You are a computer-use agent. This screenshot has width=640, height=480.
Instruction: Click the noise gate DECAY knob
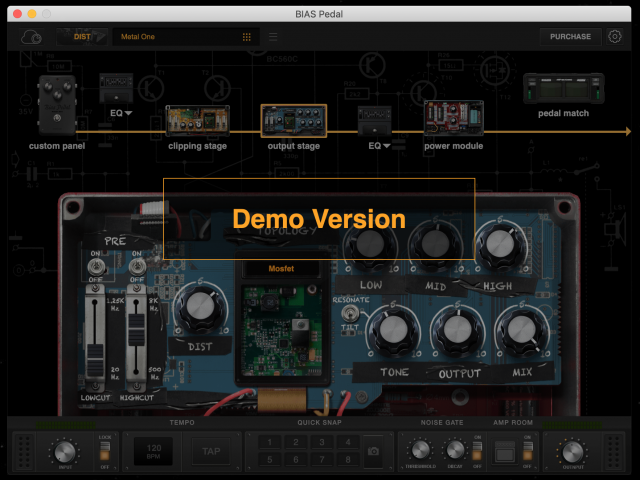(x=455, y=450)
